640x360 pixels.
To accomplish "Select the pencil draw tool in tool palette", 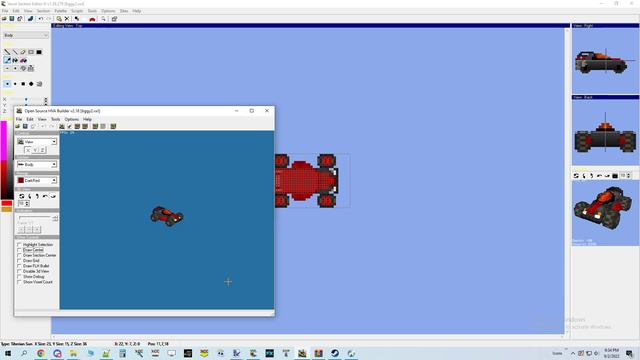I will pos(7,52).
